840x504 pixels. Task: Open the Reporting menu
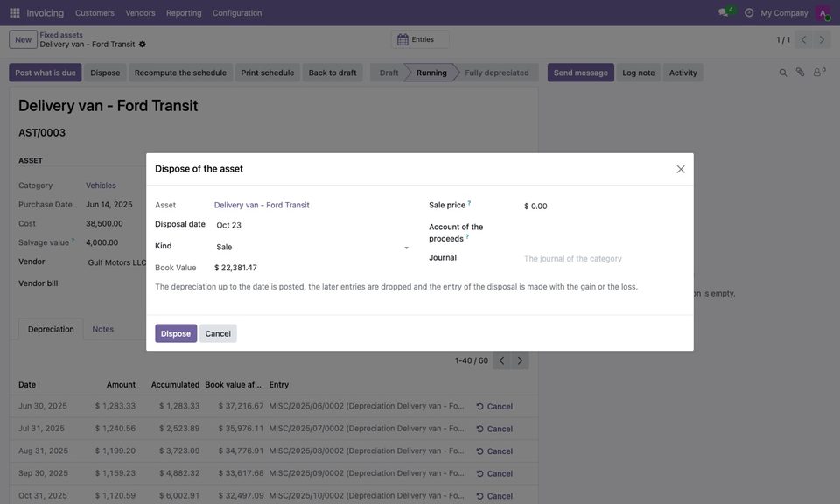[184, 13]
